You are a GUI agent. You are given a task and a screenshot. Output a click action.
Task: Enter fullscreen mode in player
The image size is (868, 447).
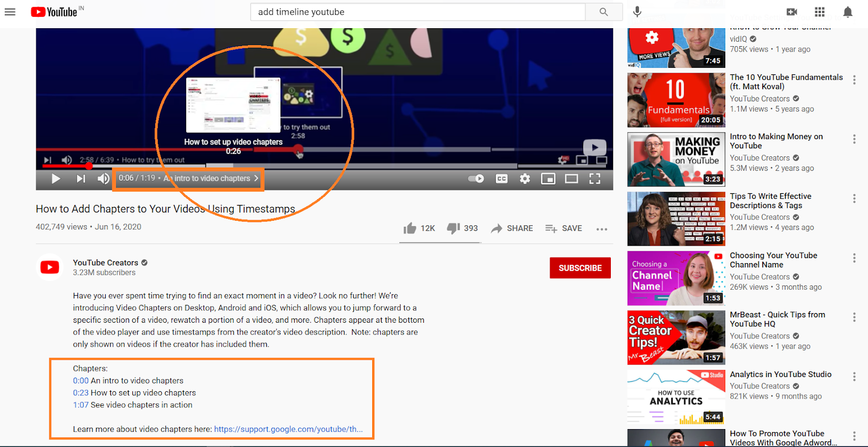coord(595,178)
